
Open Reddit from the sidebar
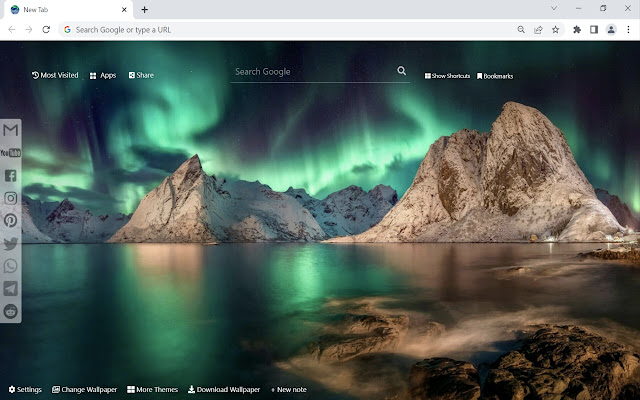(11, 311)
